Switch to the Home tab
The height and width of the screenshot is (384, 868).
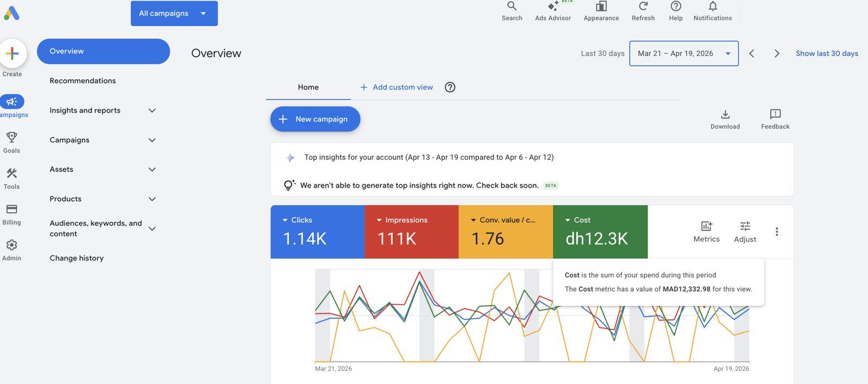point(308,87)
